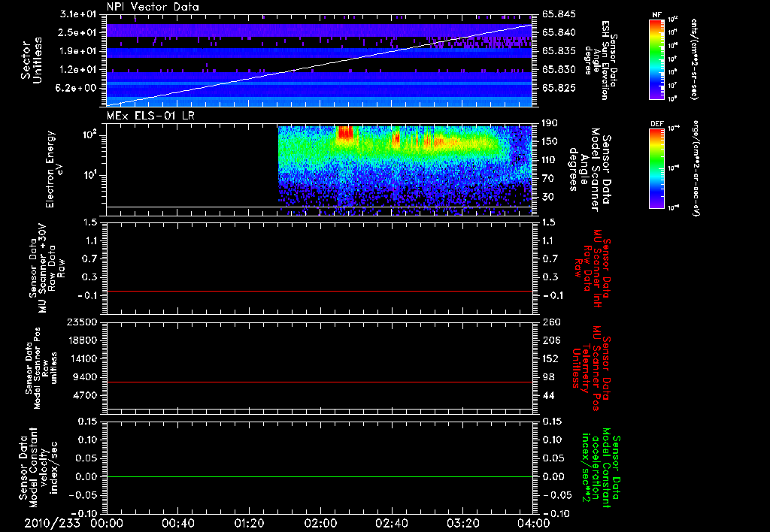The height and width of the screenshot is (532, 770).
Task: Click the red line in MU Scanner +30V panel
Action: 320,291
